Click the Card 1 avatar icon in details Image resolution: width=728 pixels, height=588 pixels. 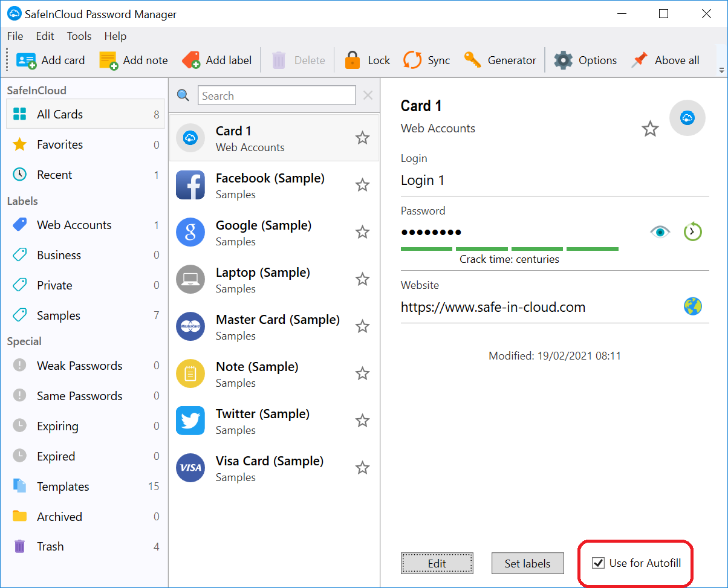click(687, 118)
